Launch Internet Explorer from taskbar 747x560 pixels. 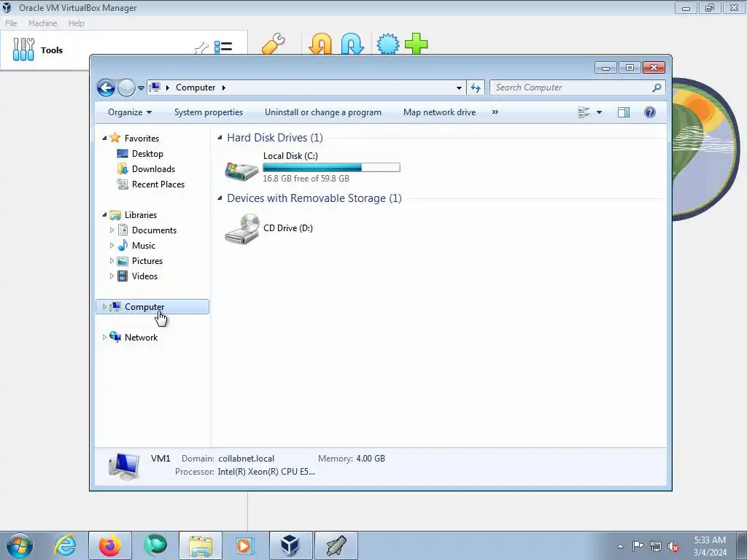pos(65,545)
